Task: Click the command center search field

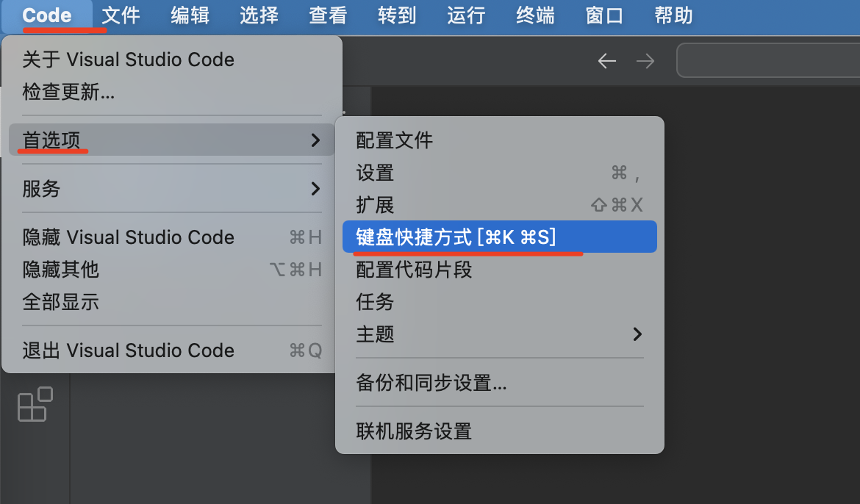Action: pos(769,60)
